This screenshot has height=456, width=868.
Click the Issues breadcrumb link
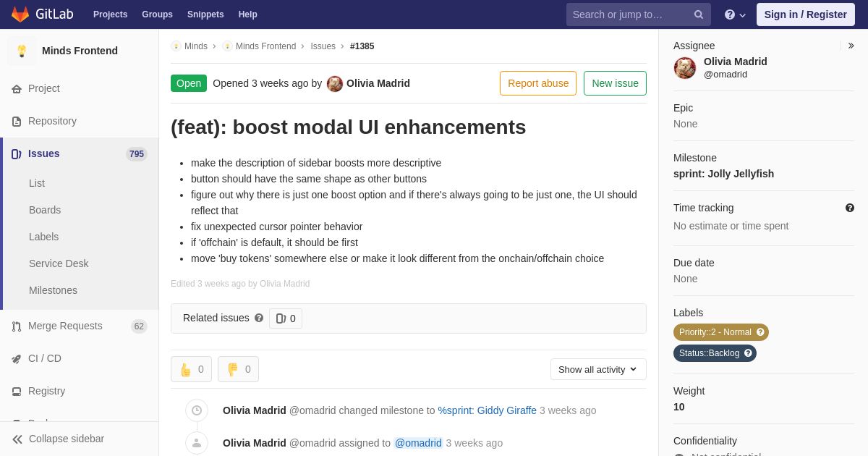tap(323, 46)
